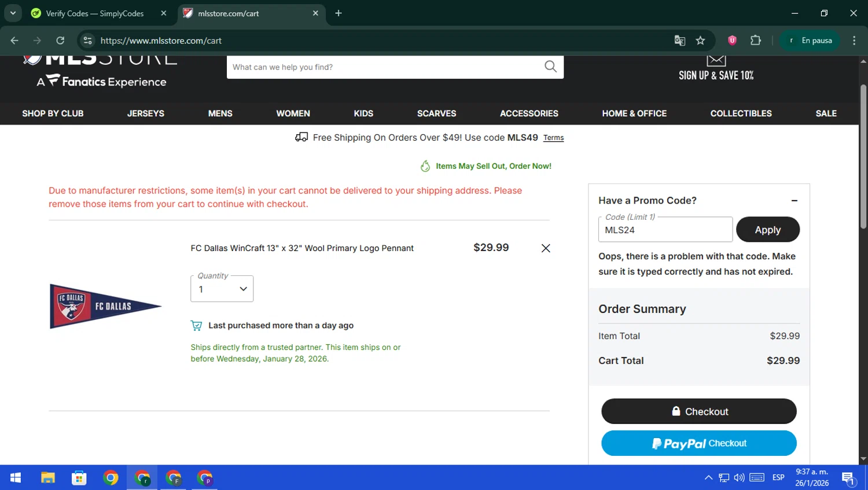Click the PayPal Checkout button
868x490 pixels.
coord(699,443)
